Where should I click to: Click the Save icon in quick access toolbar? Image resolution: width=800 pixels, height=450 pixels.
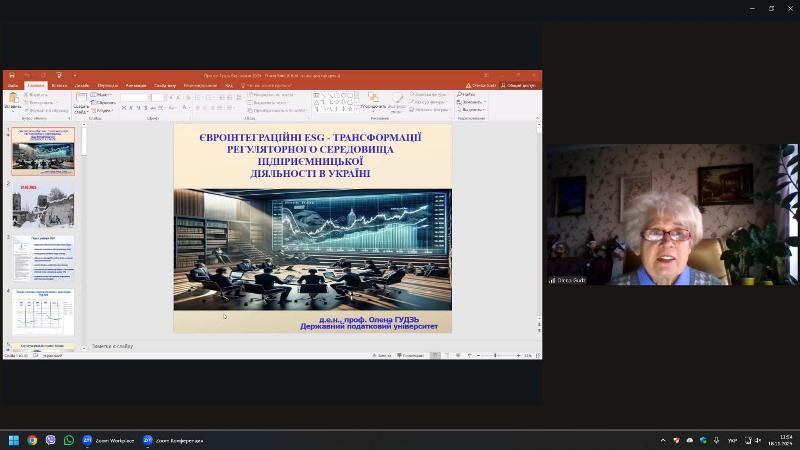10,75
